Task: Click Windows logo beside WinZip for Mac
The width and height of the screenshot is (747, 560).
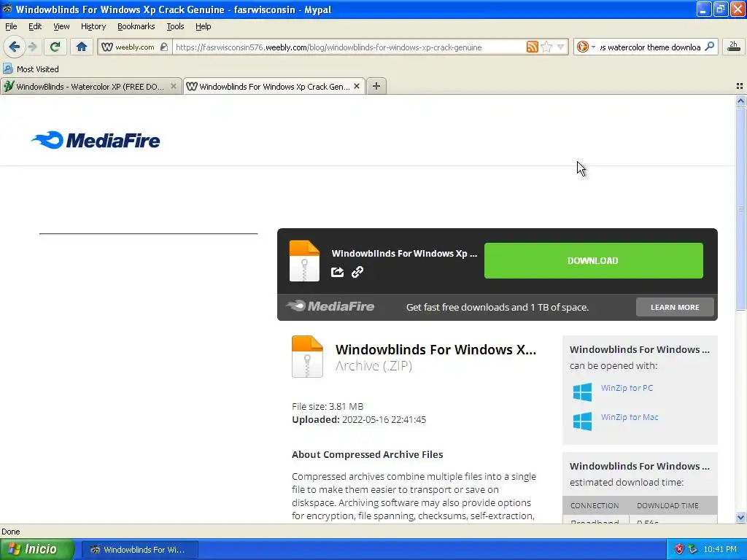Action: coord(582,421)
